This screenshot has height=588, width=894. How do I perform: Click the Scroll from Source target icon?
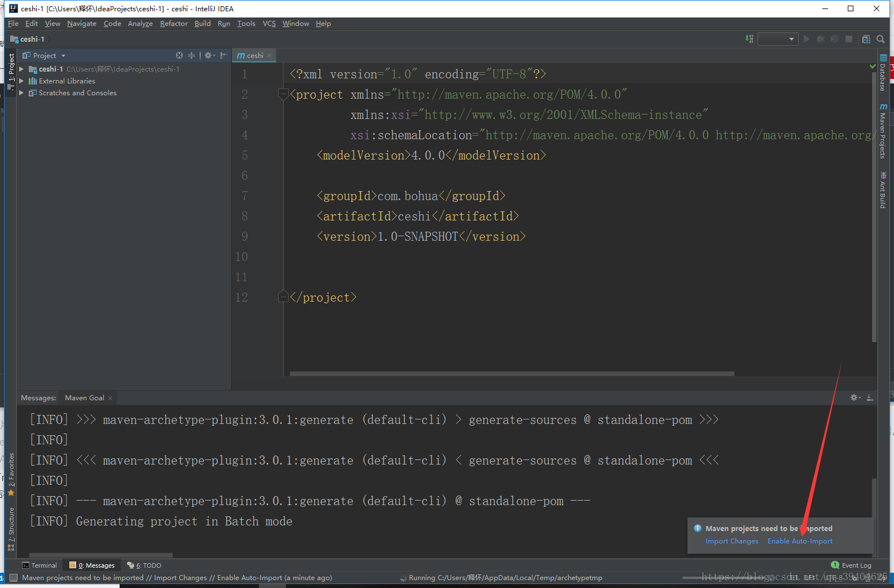click(179, 55)
